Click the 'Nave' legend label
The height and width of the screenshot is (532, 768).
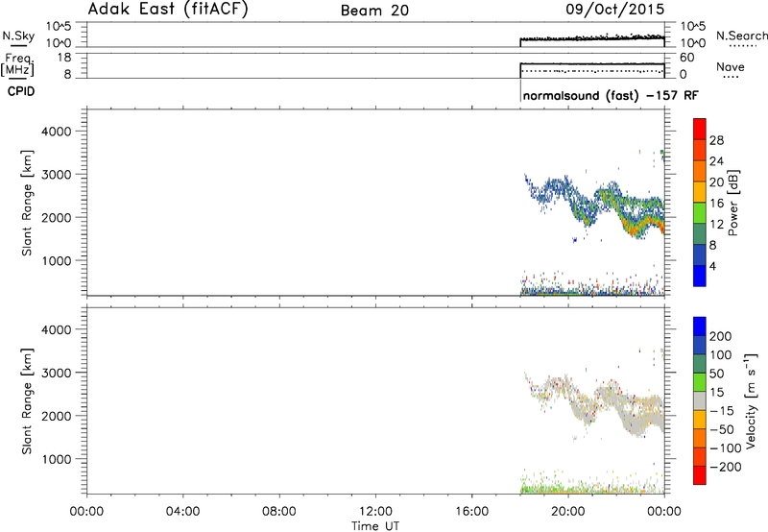[x=731, y=66]
